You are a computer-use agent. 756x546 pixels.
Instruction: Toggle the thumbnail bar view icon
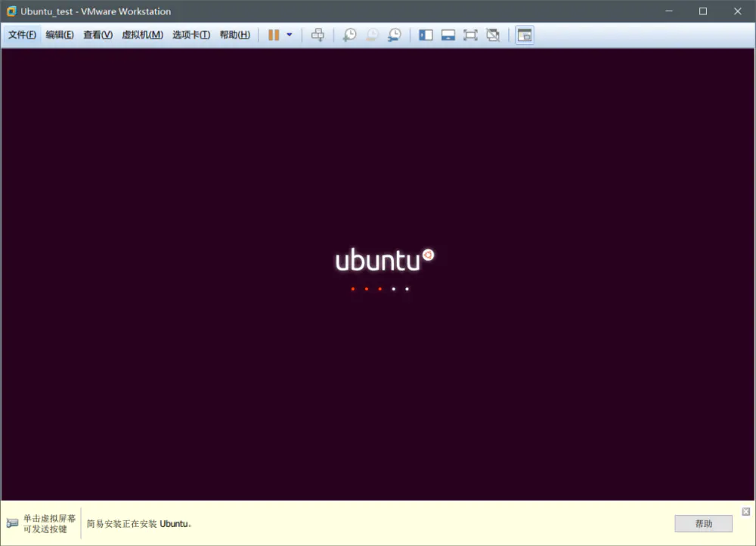[x=448, y=35]
